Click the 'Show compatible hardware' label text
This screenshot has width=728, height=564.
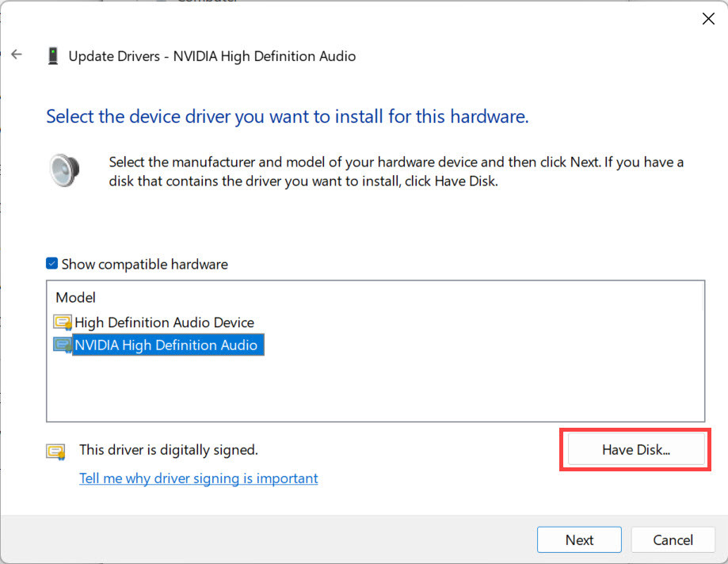click(x=144, y=264)
